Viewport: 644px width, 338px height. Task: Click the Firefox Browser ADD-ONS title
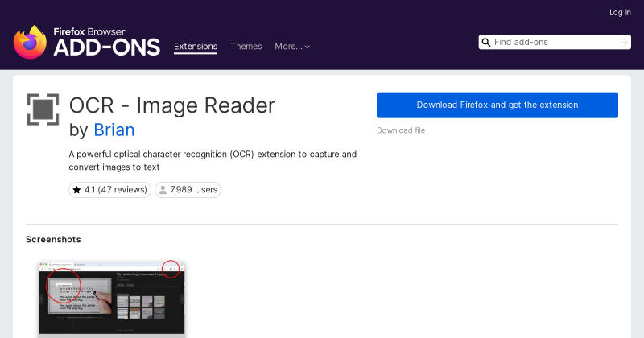107,42
